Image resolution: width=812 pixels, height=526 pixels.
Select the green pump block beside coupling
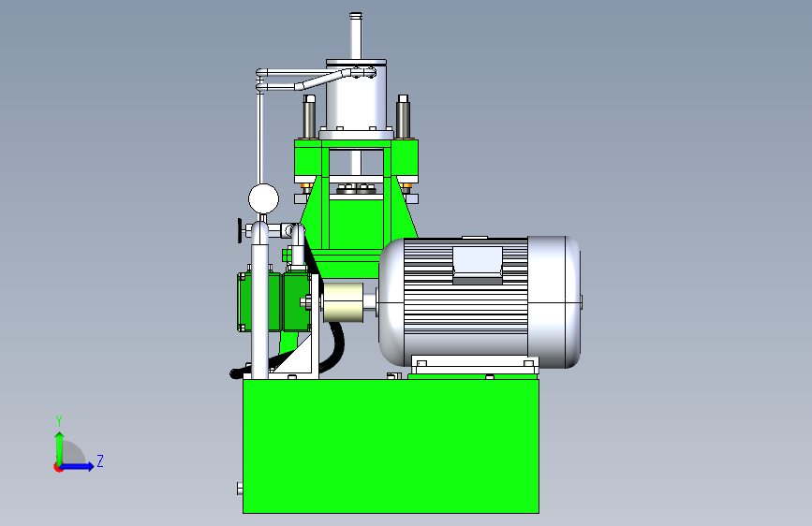point(297,302)
